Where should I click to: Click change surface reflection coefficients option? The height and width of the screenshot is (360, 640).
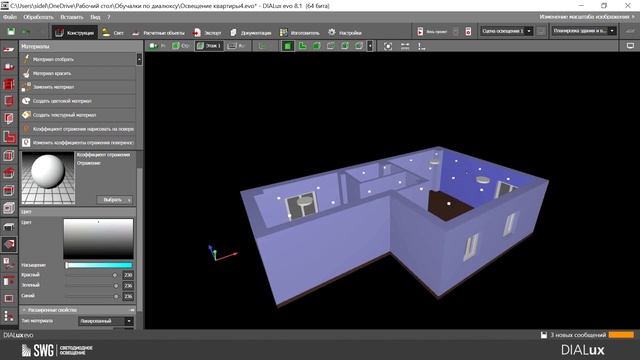[78, 142]
